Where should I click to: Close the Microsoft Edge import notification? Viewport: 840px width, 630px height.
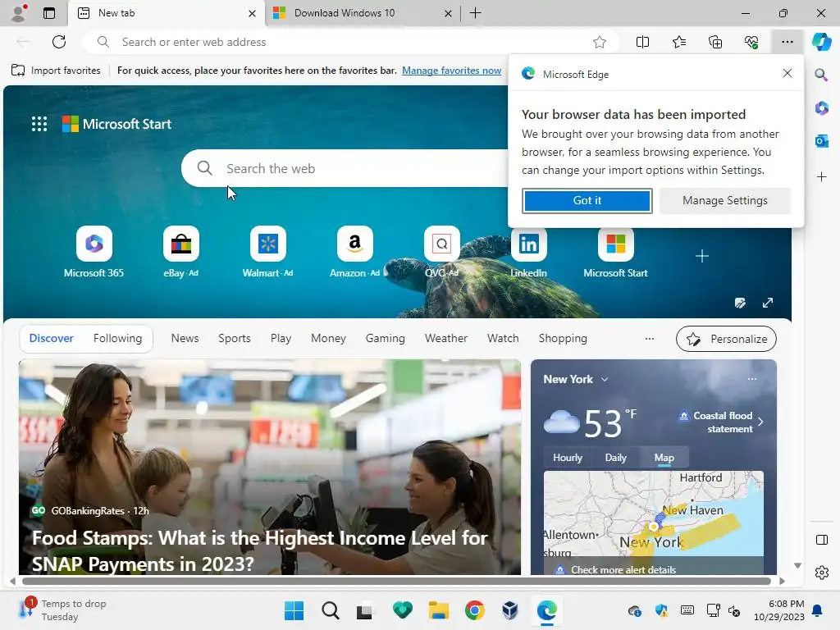pos(787,73)
